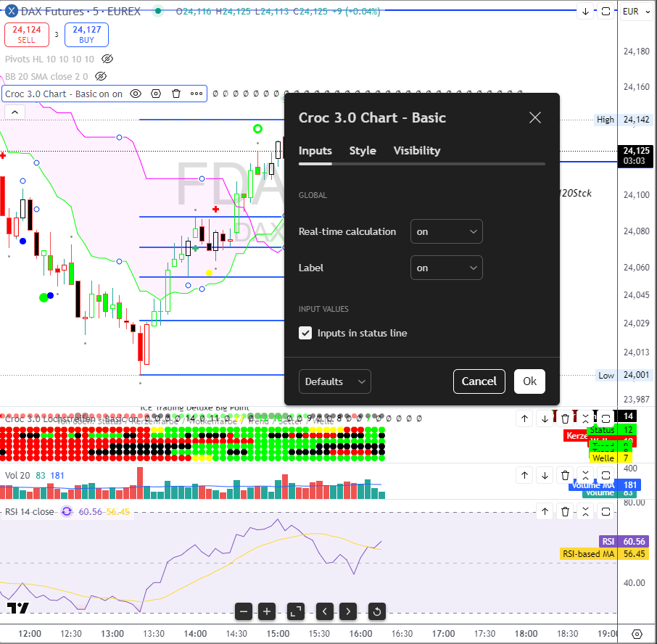Switch to the Visibility tab
Image resolution: width=657 pixels, height=644 pixels.
[416, 151]
